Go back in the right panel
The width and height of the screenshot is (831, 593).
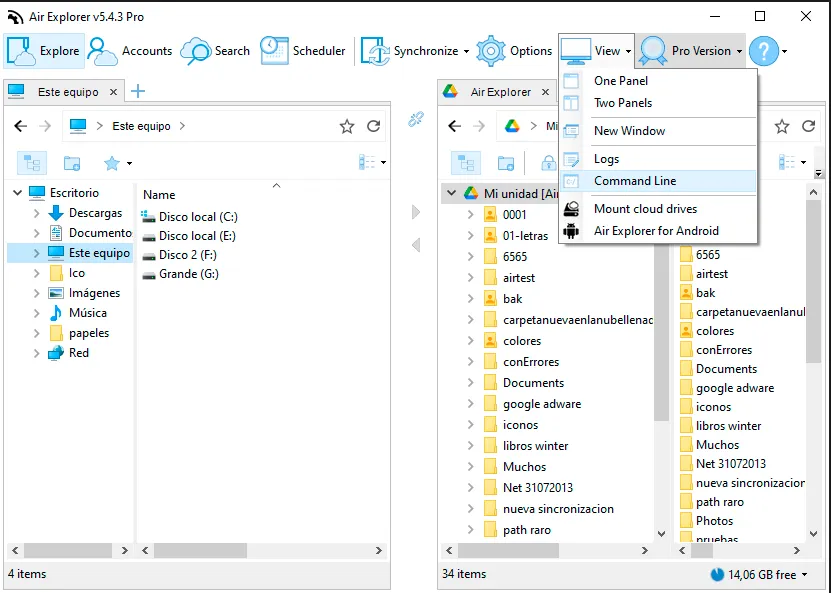[455, 126]
